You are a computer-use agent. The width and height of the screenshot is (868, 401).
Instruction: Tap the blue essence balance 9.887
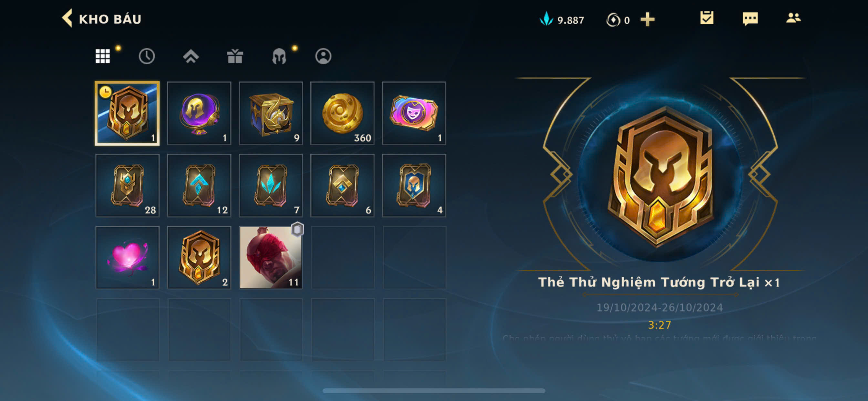[562, 20]
